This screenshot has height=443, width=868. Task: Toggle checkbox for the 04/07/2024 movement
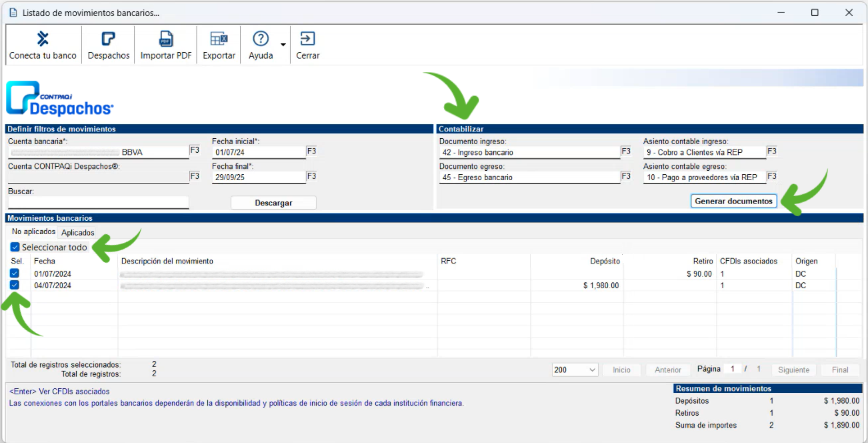[x=15, y=286]
